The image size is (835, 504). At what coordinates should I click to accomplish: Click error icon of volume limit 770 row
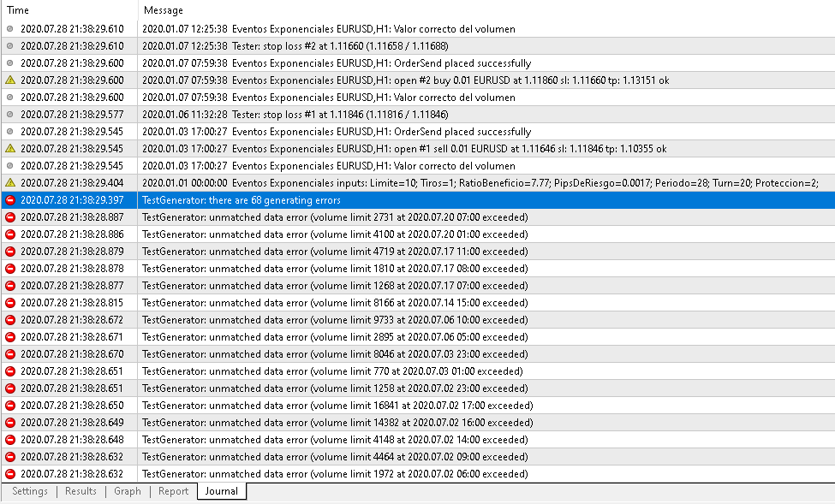pyautogui.click(x=10, y=371)
